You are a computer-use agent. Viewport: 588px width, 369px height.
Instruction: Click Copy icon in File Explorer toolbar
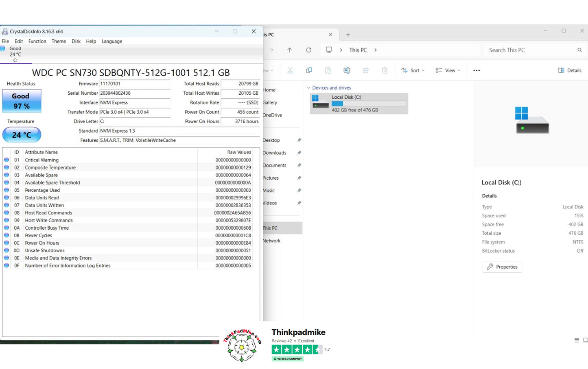coord(309,70)
